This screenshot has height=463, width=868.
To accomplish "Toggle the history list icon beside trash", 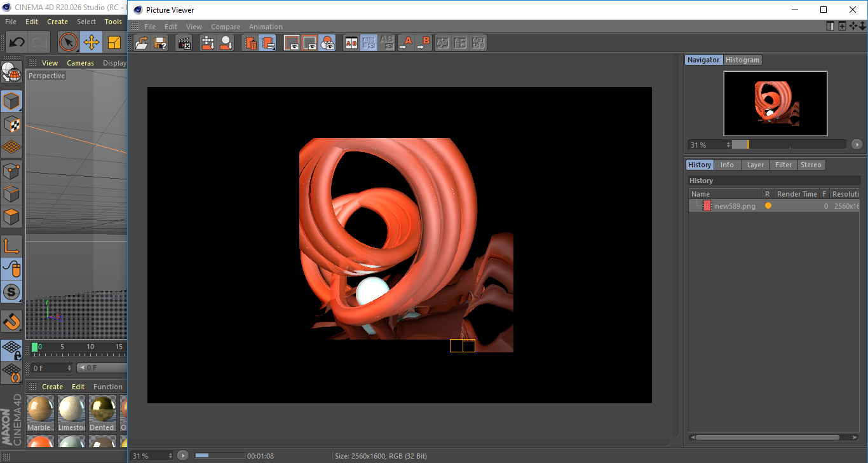I will (268, 43).
